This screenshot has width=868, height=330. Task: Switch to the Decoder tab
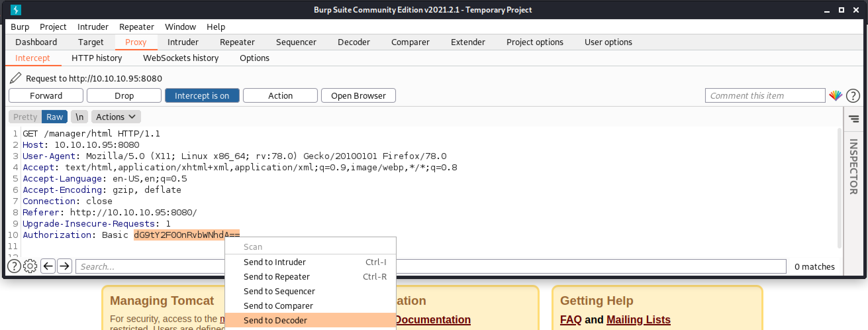(x=354, y=42)
